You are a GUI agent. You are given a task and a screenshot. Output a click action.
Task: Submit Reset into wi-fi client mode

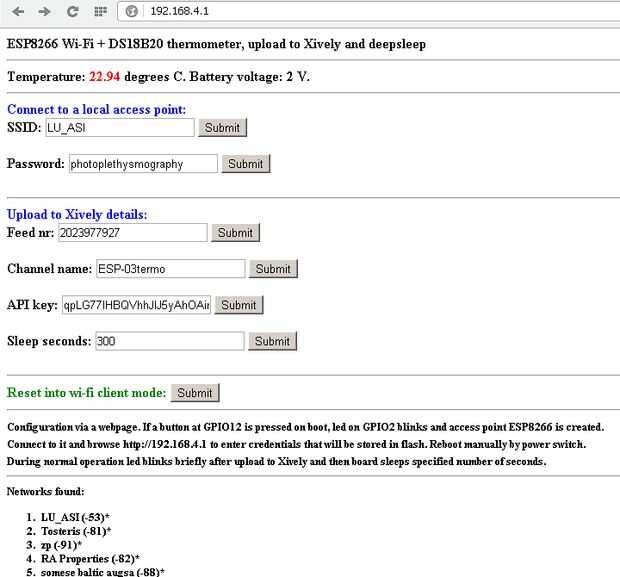point(195,393)
